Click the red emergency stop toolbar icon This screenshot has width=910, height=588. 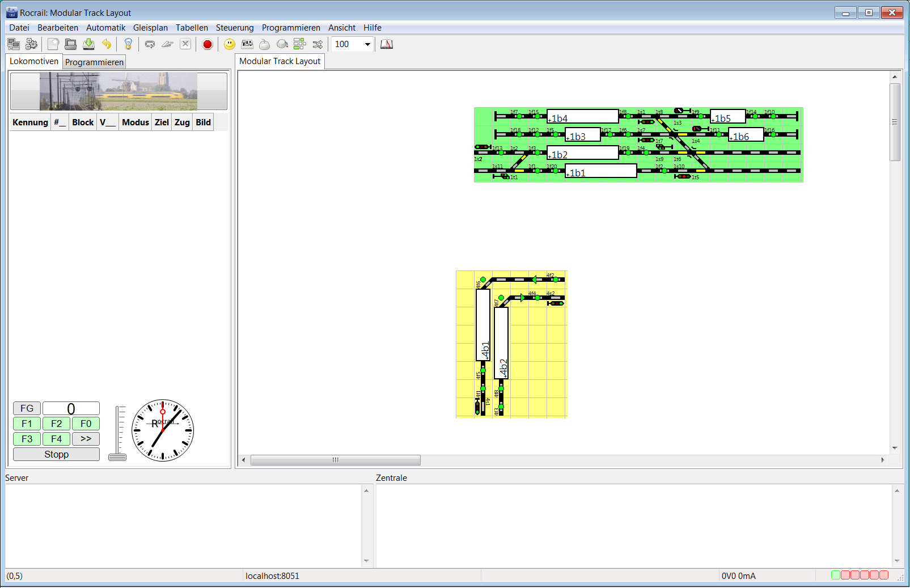(x=208, y=44)
